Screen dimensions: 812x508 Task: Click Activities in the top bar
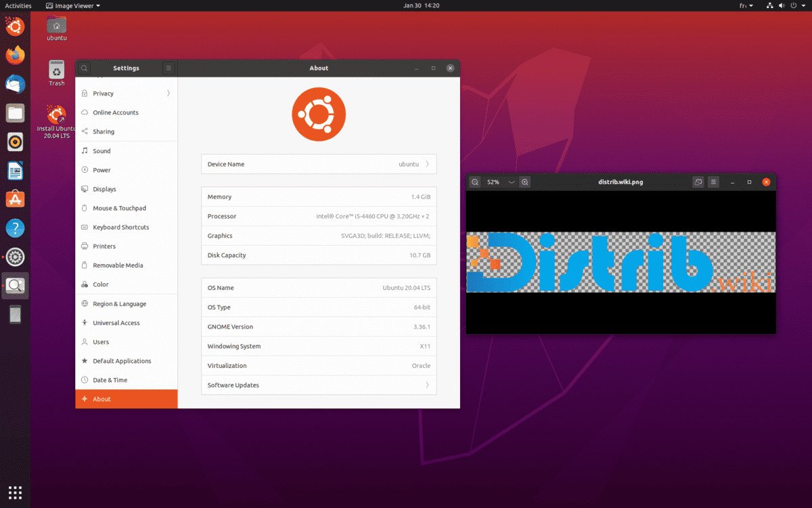[18, 5]
